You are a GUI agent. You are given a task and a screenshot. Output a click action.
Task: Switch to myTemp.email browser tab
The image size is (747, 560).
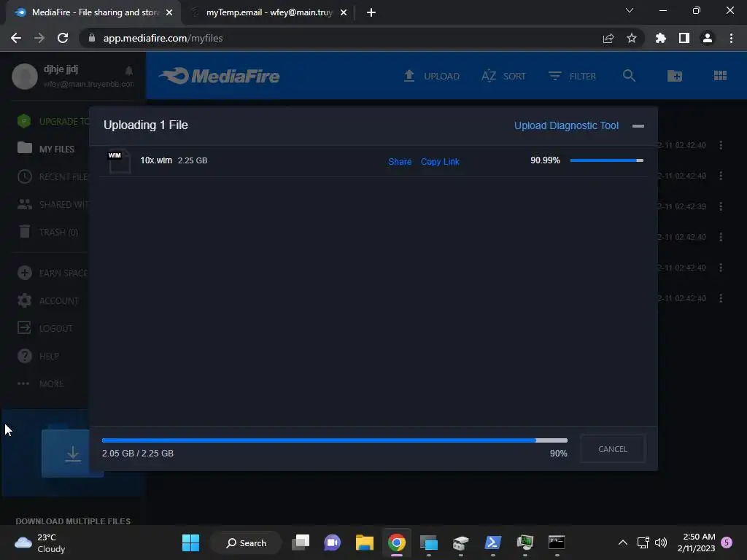click(x=269, y=12)
